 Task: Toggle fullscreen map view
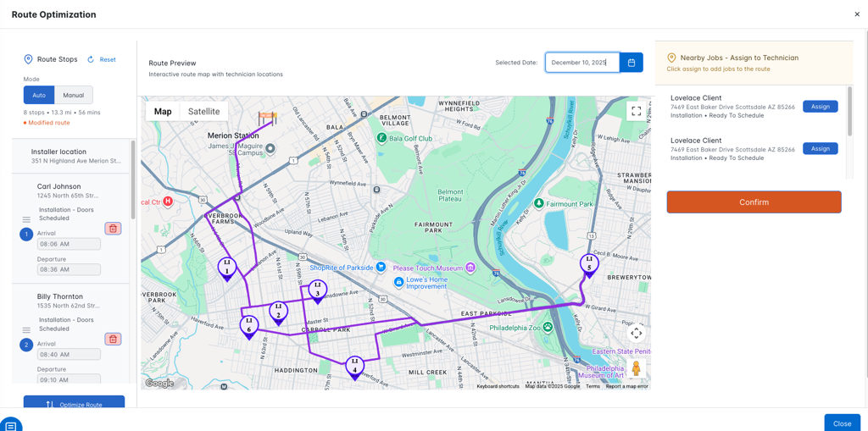point(636,111)
